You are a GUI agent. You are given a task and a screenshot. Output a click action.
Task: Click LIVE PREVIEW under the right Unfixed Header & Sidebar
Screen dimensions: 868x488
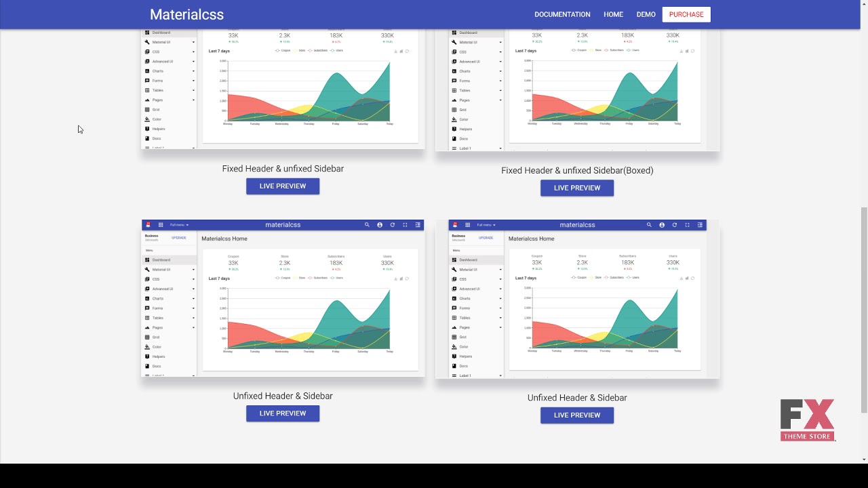[577, 415]
